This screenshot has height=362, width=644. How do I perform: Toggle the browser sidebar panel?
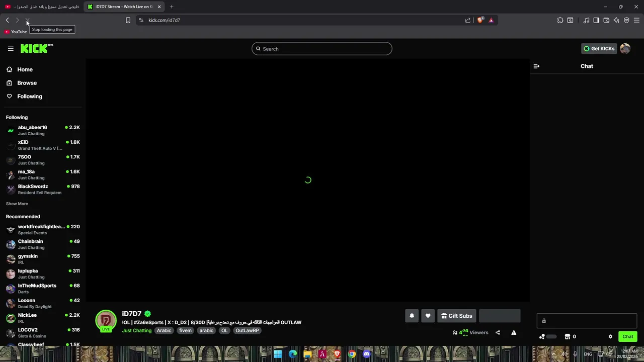596,20
